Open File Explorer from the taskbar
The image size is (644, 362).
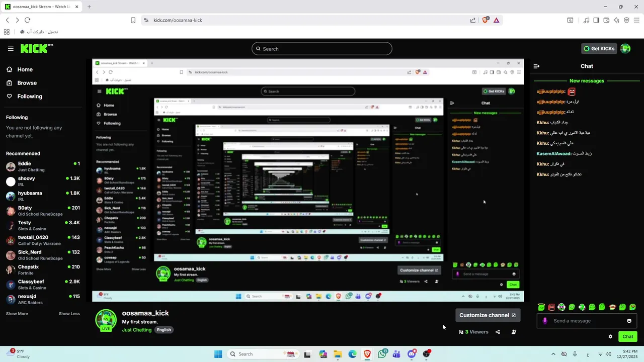point(338,354)
